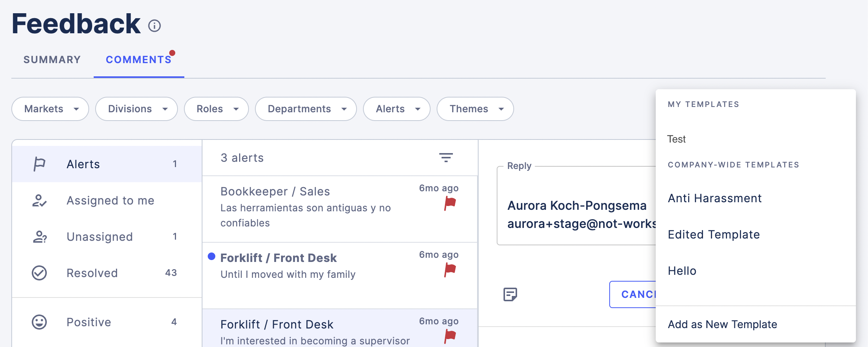
Task: Switch to the COMMENTS tab
Action: coord(139,60)
